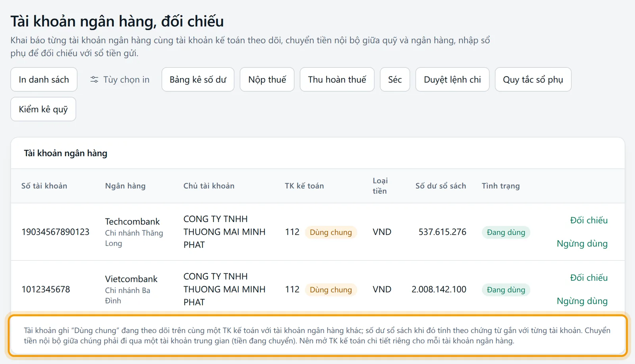Click the sliders icon in Tùy chọn in
The image size is (635, 364).
coord(94,80)
